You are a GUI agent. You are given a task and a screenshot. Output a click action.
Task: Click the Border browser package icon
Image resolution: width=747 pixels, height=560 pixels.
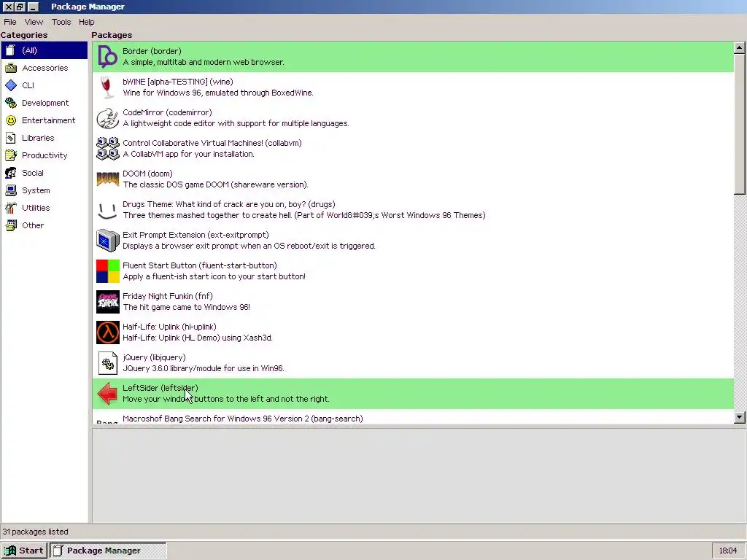[x=108, y=57]
